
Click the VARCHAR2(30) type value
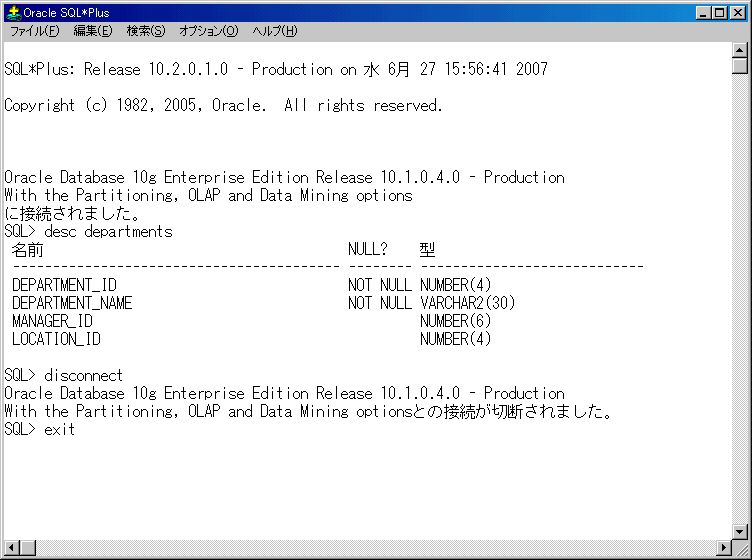[468, 303]
